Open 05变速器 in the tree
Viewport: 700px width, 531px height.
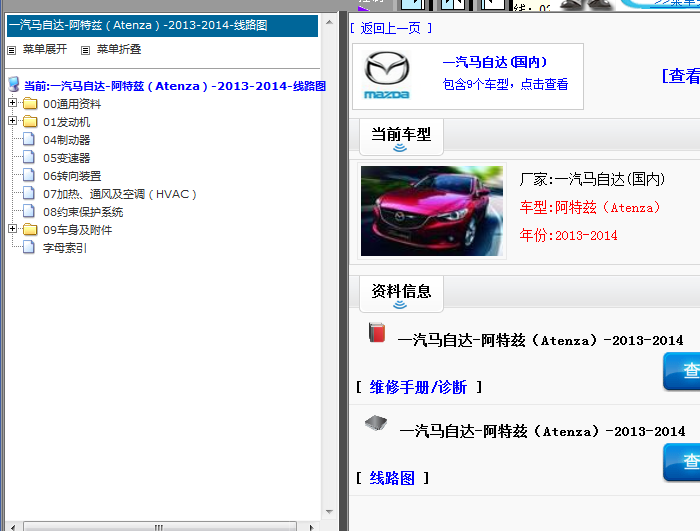pyautogui.click(x=67, y=158)
